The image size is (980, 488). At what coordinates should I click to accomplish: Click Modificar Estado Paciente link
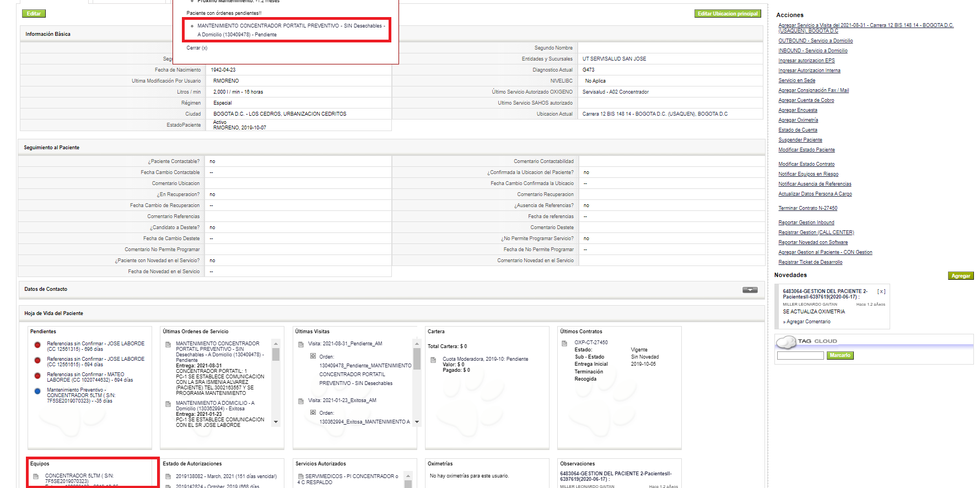pos(806,150)
